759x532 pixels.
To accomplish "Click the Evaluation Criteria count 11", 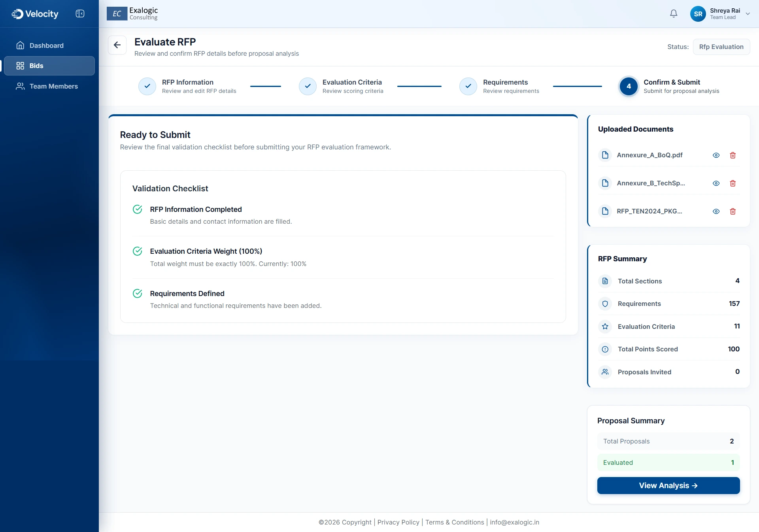I will (737, 326).
